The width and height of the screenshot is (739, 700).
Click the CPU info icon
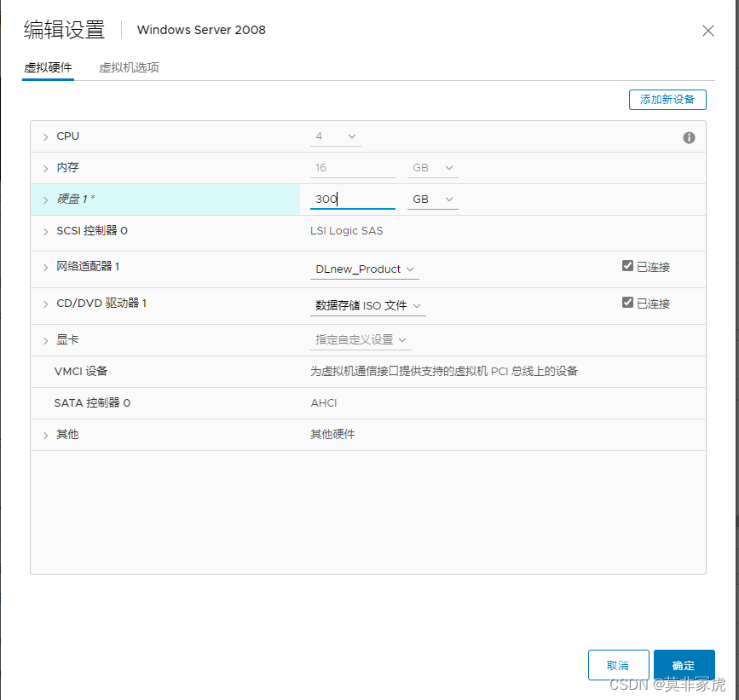(x=689, y=137)
